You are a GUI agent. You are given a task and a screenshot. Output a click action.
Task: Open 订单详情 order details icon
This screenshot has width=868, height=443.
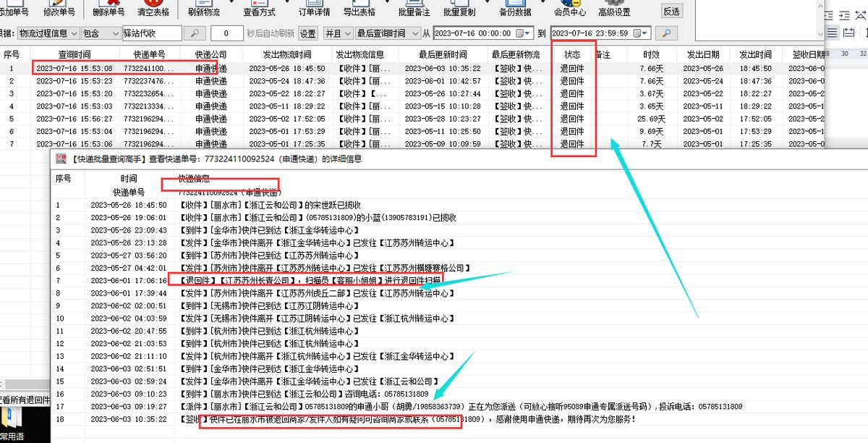pyautogui.click(x=314, y=8)
